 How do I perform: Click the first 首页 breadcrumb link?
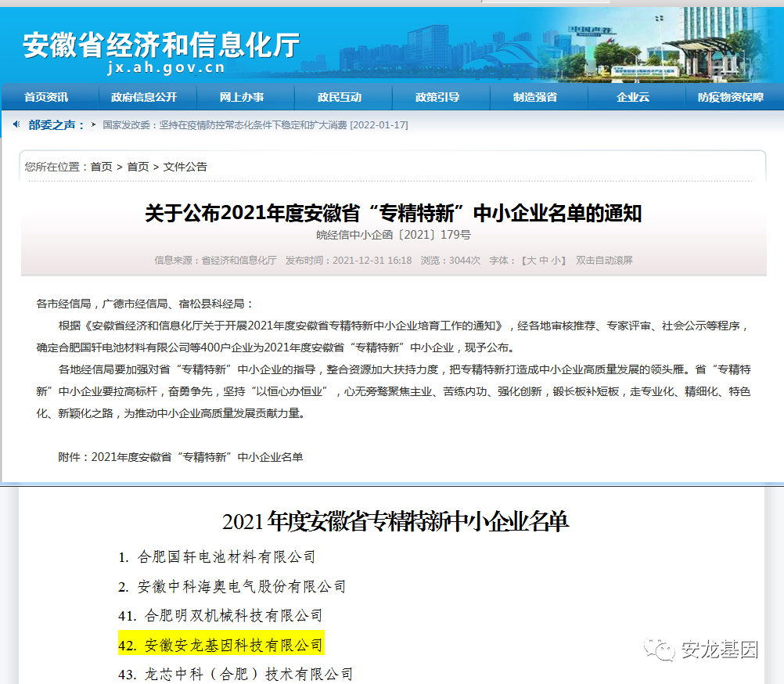[x=102, y=167]
